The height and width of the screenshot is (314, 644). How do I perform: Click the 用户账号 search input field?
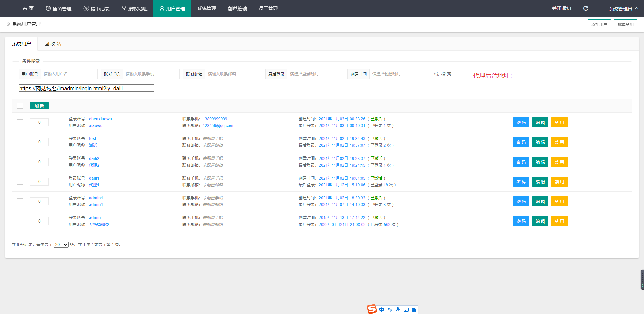(x=69, y=74)
